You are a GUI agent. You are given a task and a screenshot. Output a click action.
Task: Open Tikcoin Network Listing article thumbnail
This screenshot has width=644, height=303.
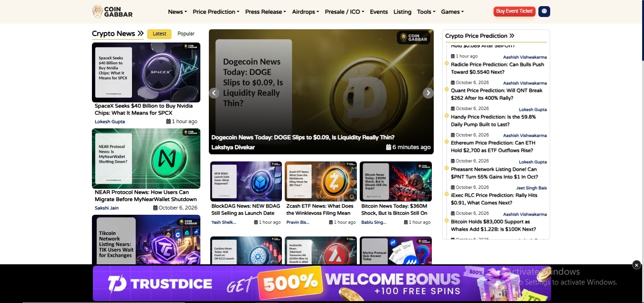click(146, 240)
